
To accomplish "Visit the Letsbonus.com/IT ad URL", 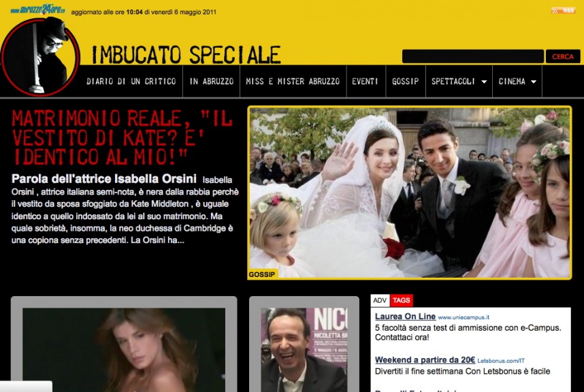I will point(501,361).
